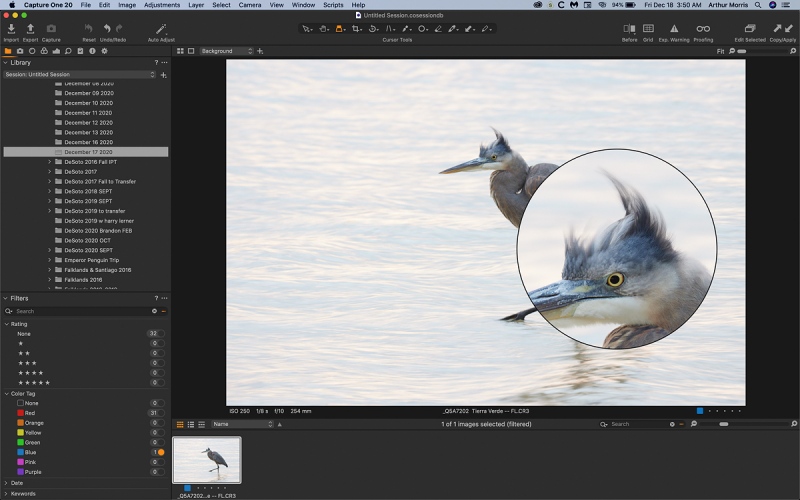Viewport: 800px width, 500px height.
Task: Expand the Keywords filter section
Action: coord(7,494)
